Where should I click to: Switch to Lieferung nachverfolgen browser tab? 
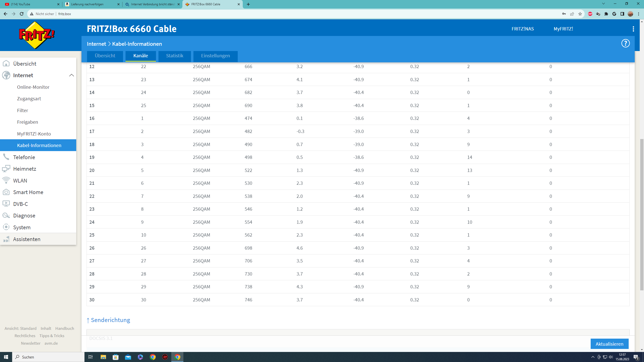click(x=92, y=4)
